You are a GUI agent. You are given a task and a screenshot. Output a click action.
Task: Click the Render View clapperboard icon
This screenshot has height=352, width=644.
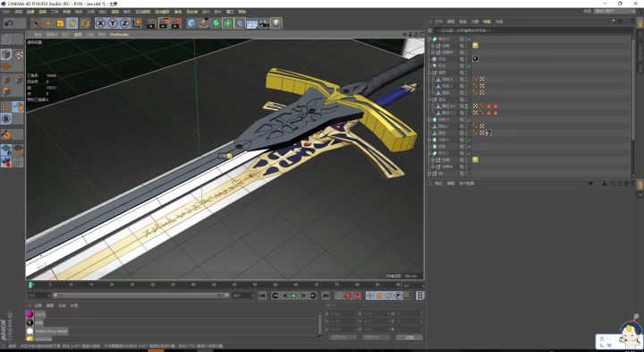point(151,23)
